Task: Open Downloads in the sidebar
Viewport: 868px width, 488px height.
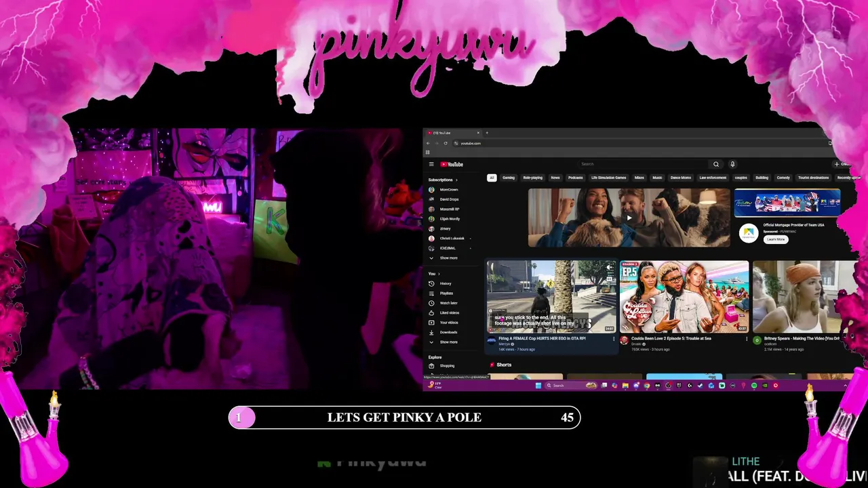Action: pyautogui.click(x=448, y=332)
